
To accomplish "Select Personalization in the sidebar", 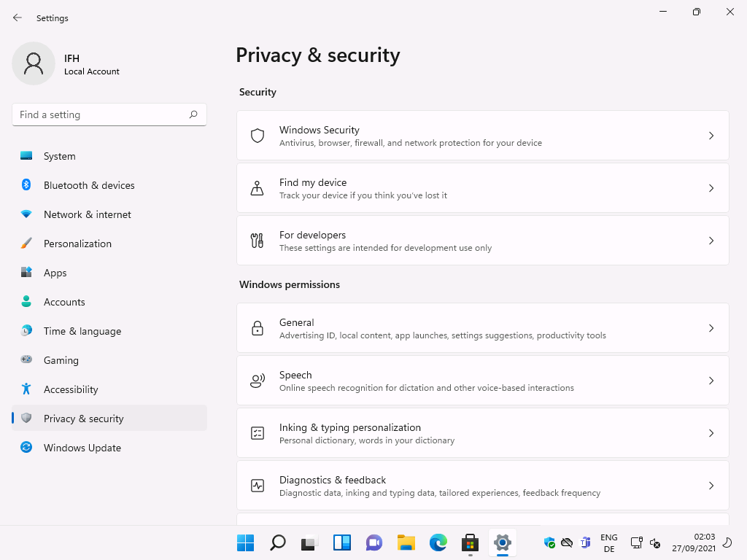I will [x=109, y=244].
